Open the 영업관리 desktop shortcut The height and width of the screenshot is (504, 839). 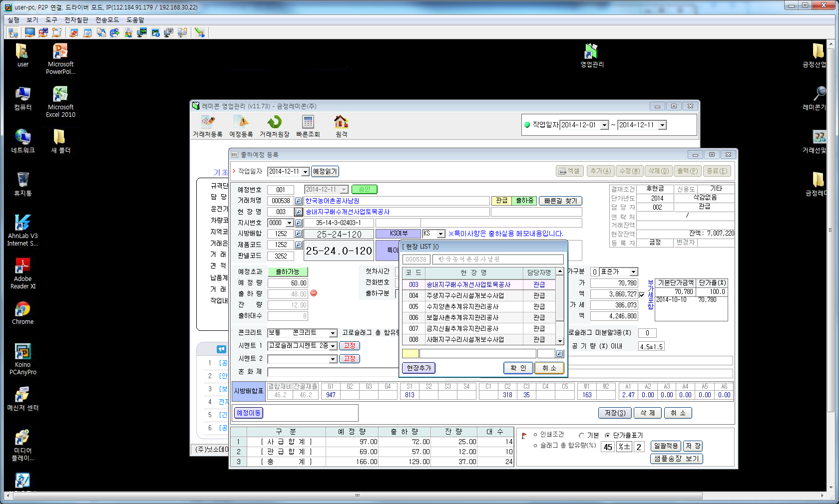point(592,55)
